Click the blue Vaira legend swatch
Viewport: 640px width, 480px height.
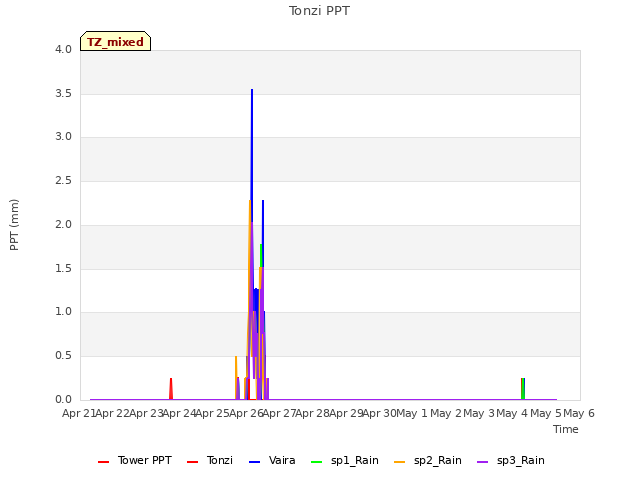click(x=255, y=462)
